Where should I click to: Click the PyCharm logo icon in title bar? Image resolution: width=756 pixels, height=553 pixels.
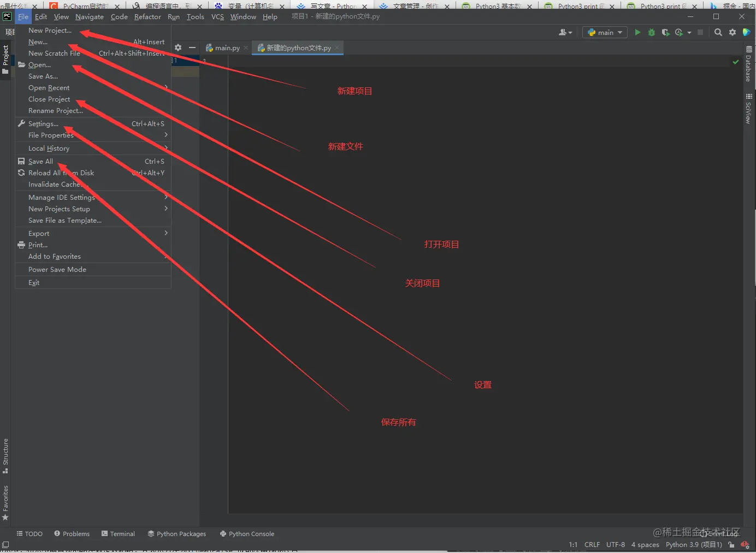[7, 16]
